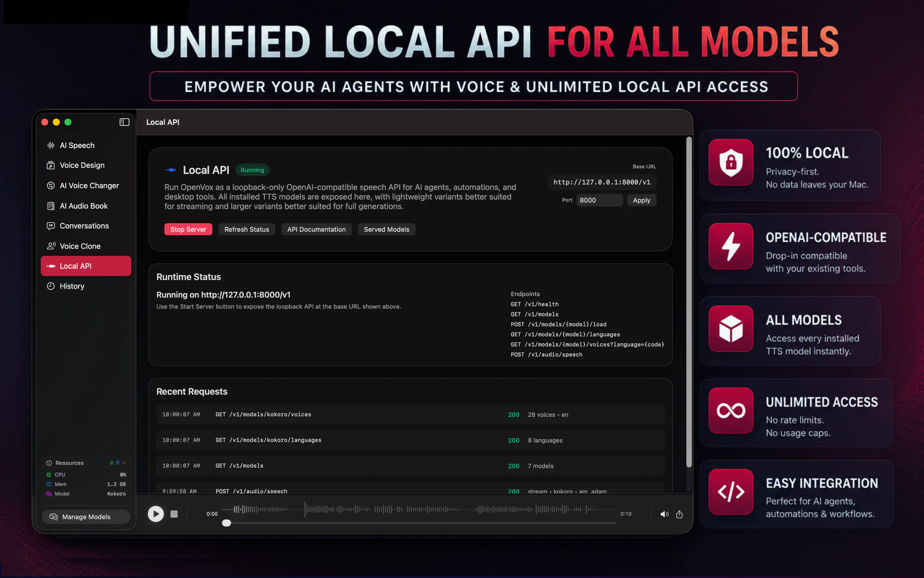The width and height of the screenshot is (924, 578).
Task: Click 'POST /v1/audio/speech' in Endpoints
Action: pos(546,355)
